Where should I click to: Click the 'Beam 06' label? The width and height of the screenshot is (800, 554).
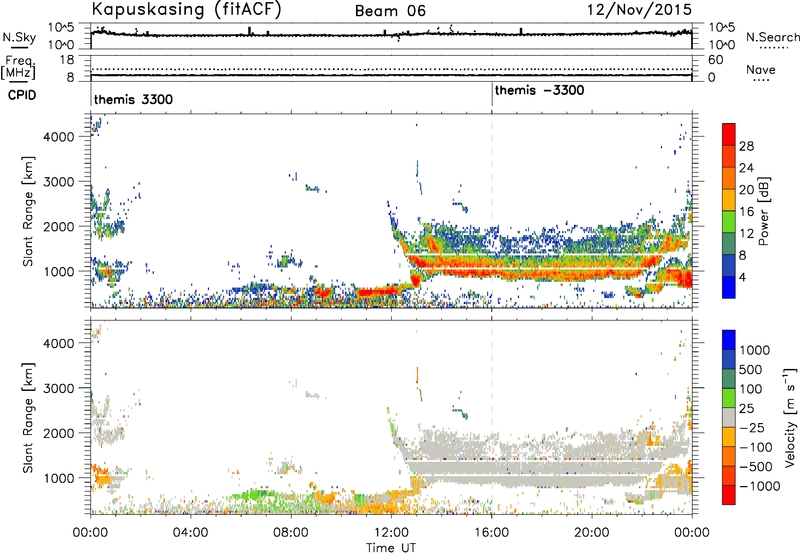pos(390,11)
